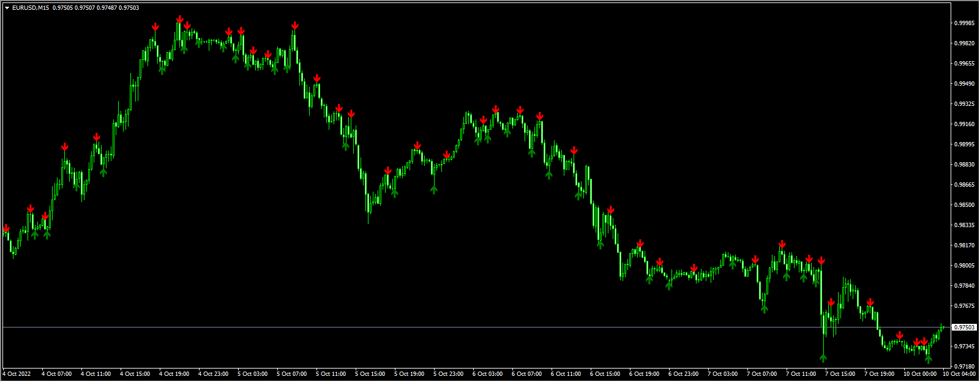Click the 0.99985 price axis label
This screenshot has width=980, height=382.
(964, 23)
